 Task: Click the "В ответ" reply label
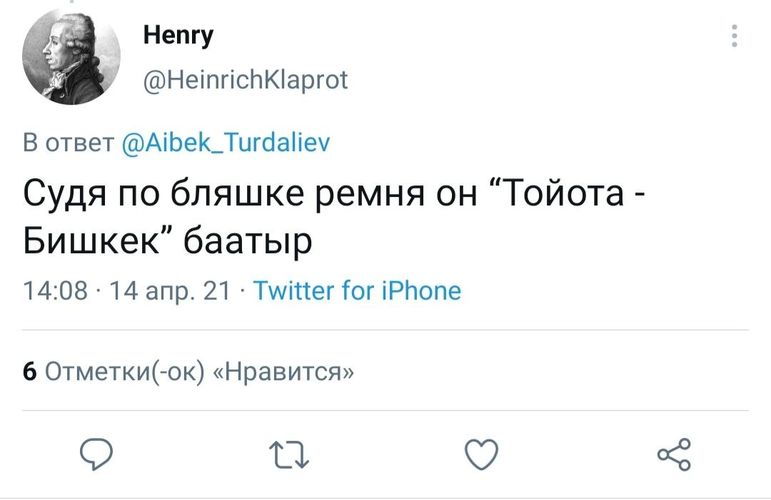(x=68, y=142)
